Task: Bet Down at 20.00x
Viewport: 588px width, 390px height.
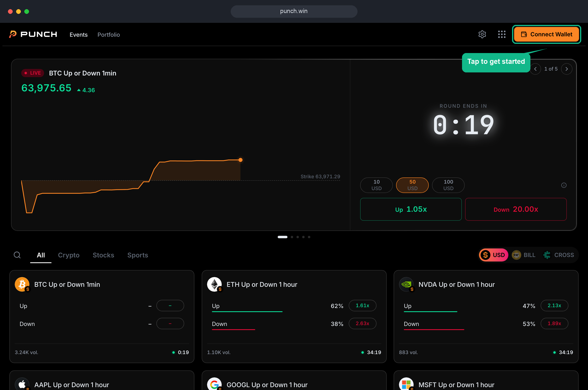Action: coord(516,209)
